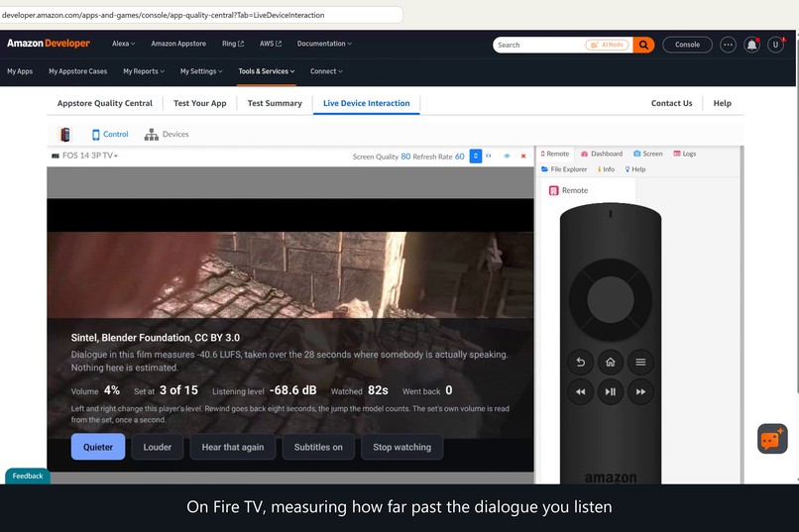
Task: Open the File Explorer panel tab
Action: click(564, 169)
